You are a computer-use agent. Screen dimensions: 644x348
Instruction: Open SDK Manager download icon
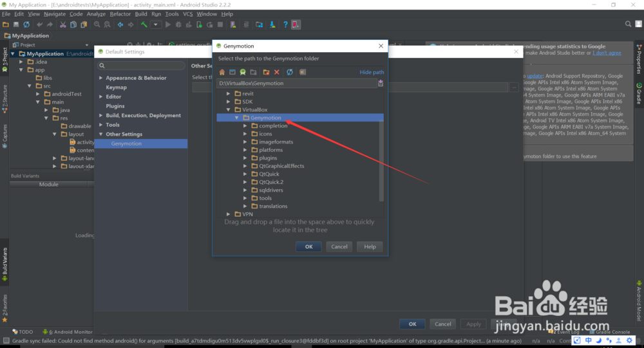pyautogui.click(x=272, y=24)
